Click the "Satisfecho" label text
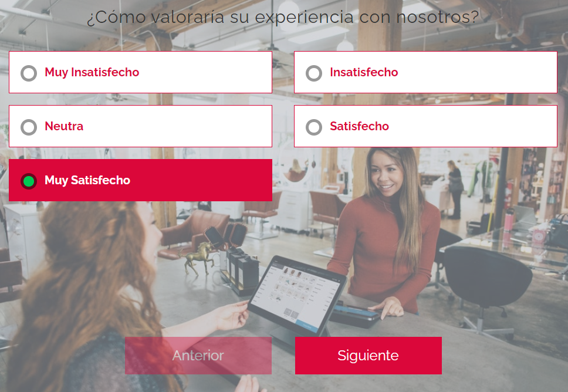Image resolution: width=568 pixels, height=392 pixels. [x=359, y=126]
